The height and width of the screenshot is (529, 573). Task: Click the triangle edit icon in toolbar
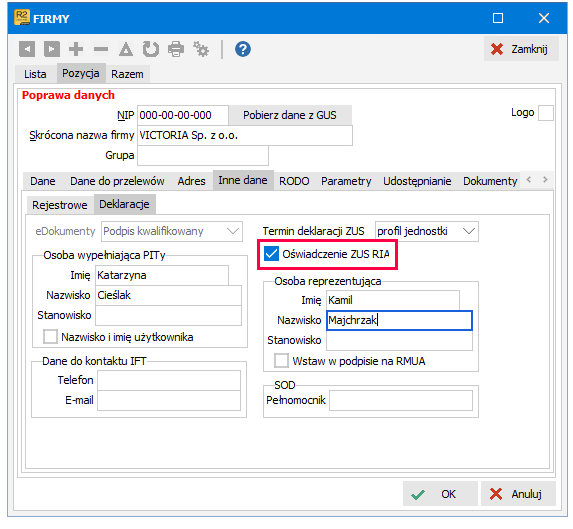(126, 49)
